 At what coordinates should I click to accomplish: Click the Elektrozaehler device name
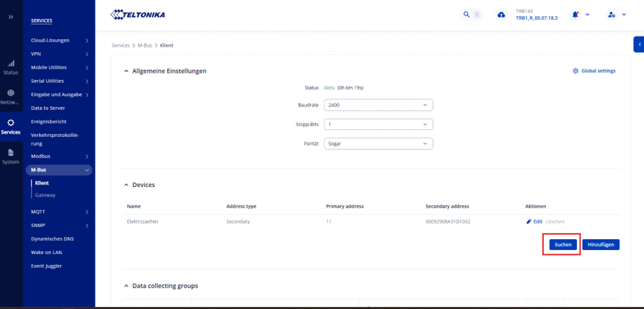tap(143, 221)
